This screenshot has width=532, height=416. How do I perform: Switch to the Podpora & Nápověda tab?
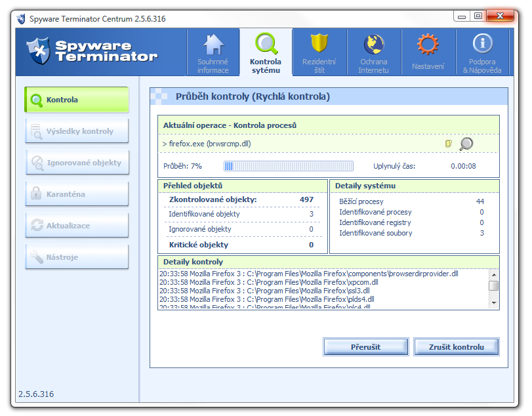482,52
